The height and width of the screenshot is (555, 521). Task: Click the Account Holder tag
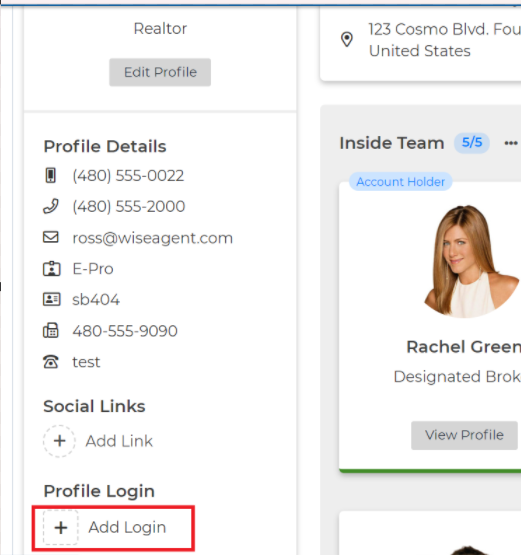click(x=400, y=182)
